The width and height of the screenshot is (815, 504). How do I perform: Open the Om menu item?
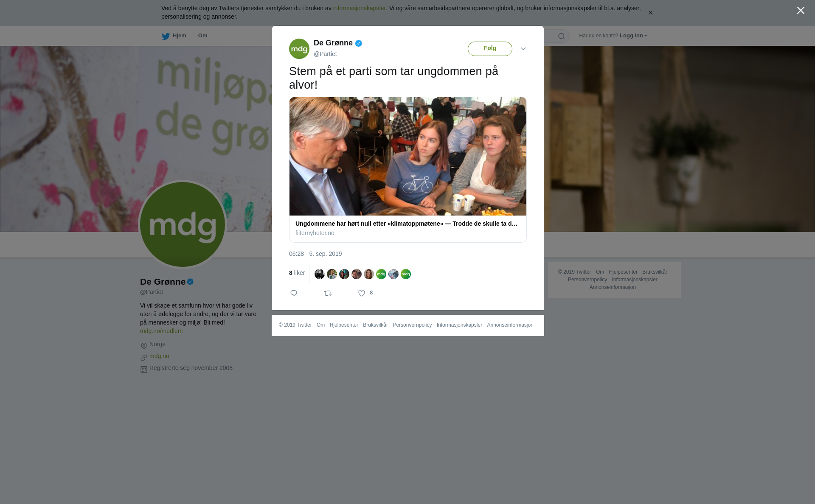click(x=202, y=36)
